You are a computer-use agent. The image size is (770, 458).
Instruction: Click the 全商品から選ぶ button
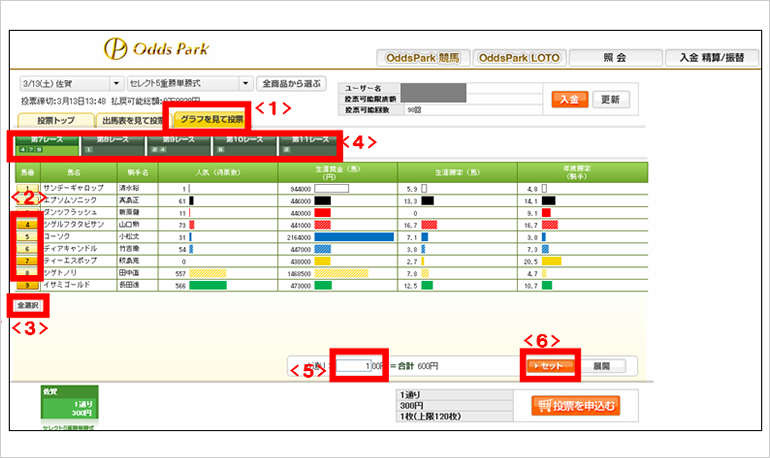[291, 83]
